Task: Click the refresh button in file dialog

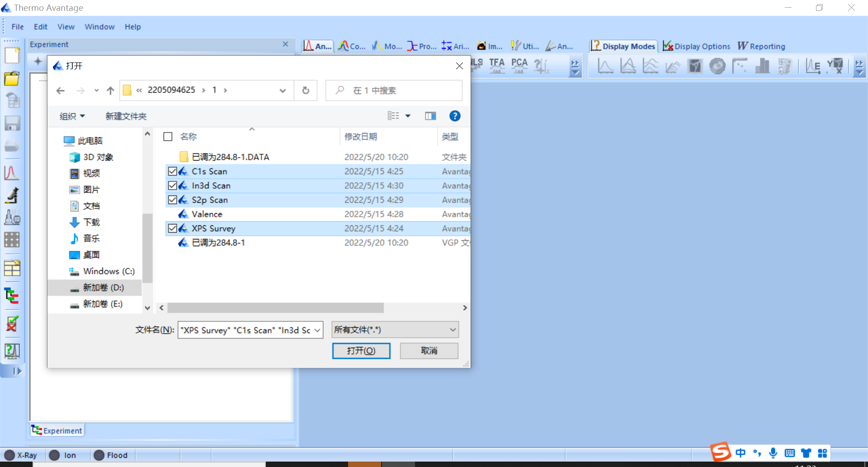Action: pyautogui.click(x=306, y=91)
